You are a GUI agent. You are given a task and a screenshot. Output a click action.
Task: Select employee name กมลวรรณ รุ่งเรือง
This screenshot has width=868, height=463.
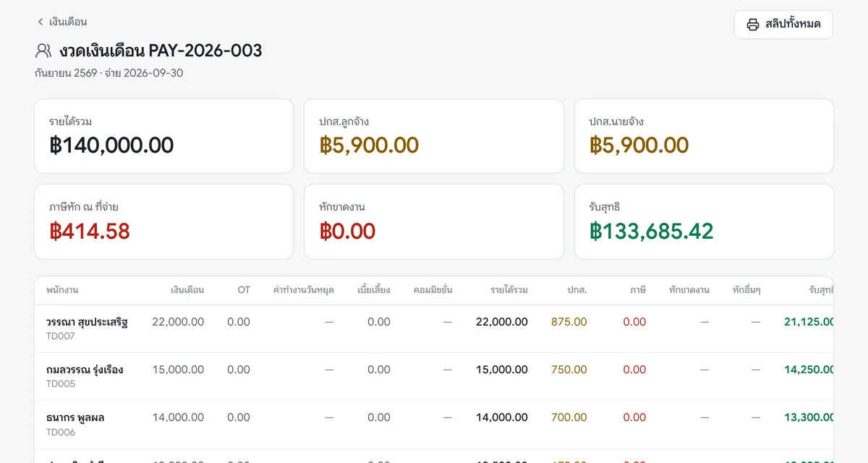pos(85,370)
